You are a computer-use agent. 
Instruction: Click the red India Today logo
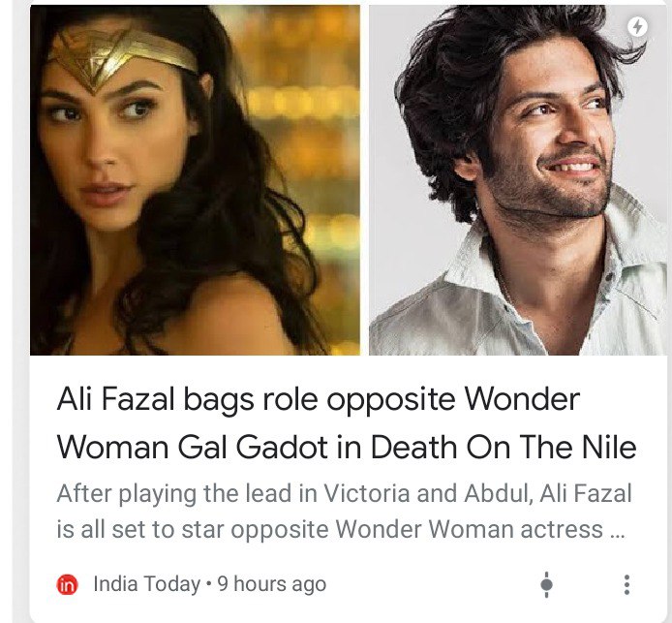pyautogui.click(x=67, y=585)
